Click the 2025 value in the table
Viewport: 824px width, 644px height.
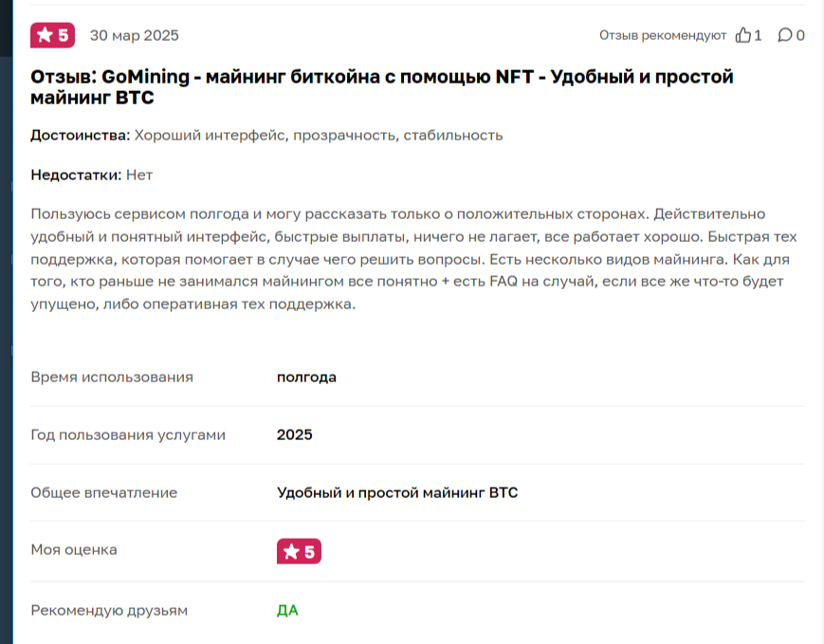294,434
